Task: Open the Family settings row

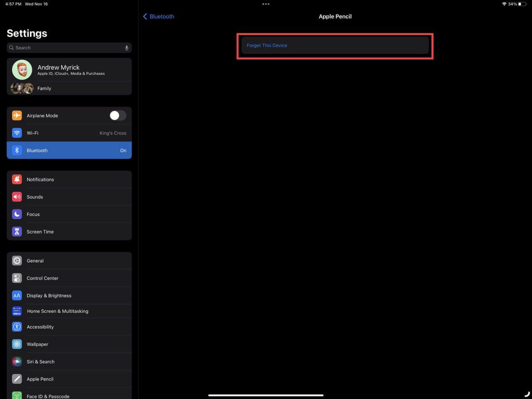Action: (69, 88)
